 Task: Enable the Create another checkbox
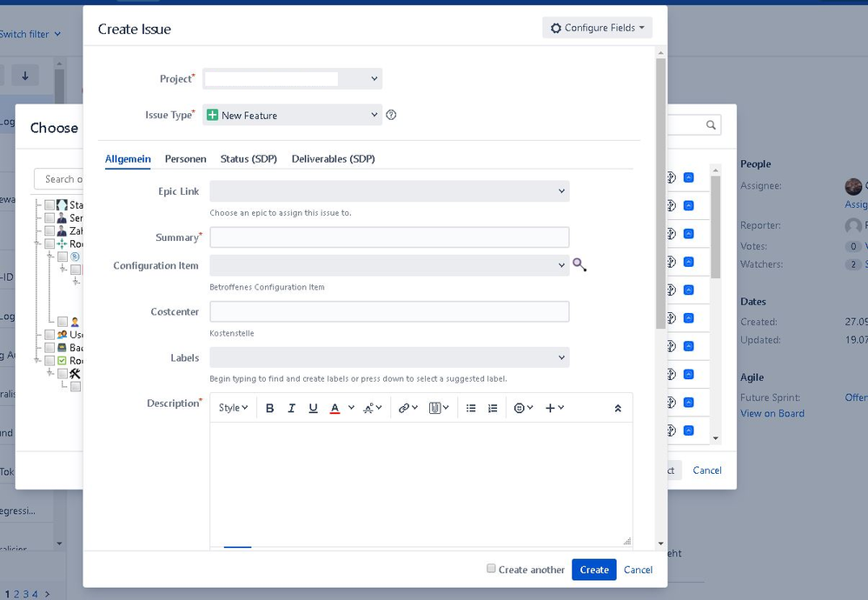[x=491, y=569]
